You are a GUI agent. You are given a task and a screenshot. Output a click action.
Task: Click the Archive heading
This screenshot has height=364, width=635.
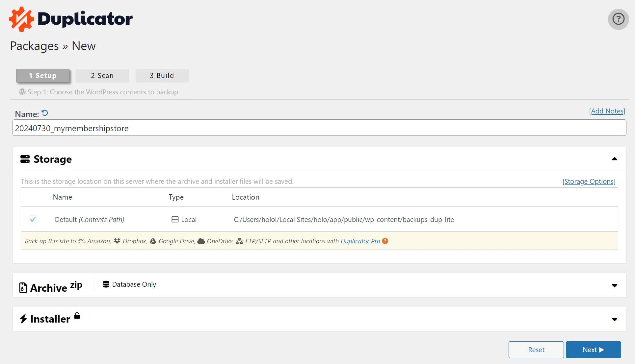tap(49, 288)
